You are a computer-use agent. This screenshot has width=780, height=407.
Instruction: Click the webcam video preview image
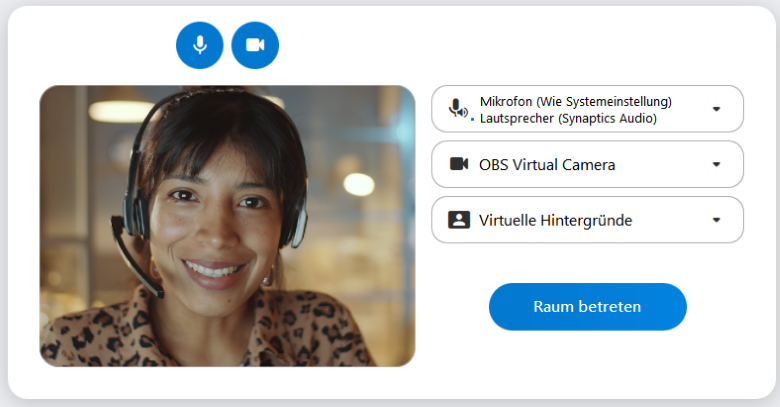(227, 226)
